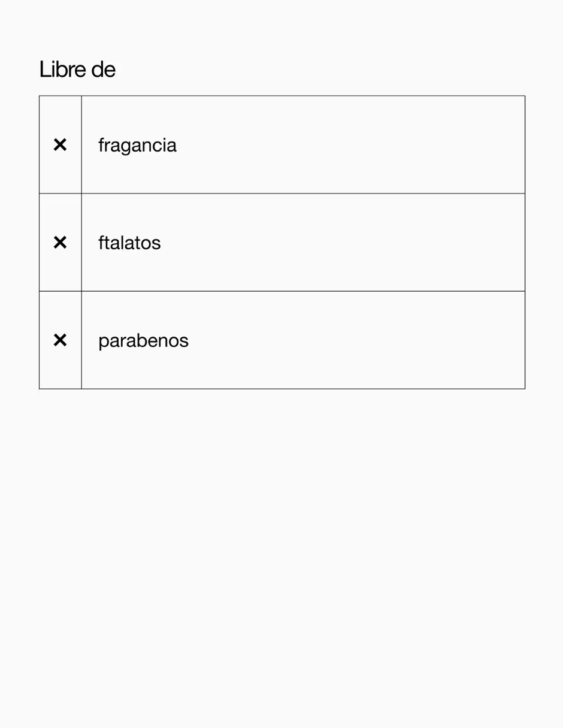Click the blank area below the table
Screen dimensions: 563x728
point(281,557)
